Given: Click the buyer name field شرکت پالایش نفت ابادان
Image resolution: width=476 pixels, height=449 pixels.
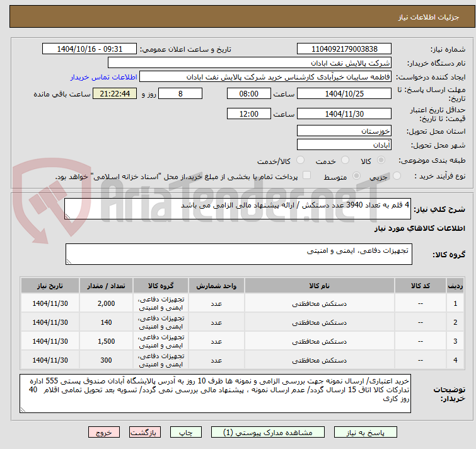Looking at the screenshot, I should click(x=250, y=63).
